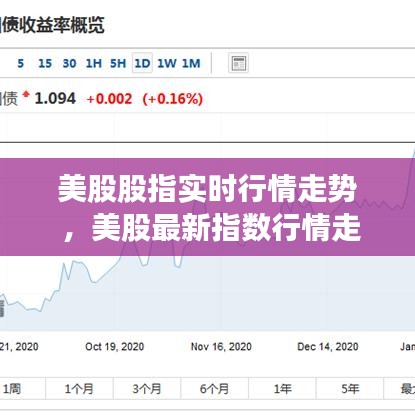The width and height of the screenshot is (415, 415).
Task: Click the Oct 19, 2020 axis label
Action: tap(115, 347)
